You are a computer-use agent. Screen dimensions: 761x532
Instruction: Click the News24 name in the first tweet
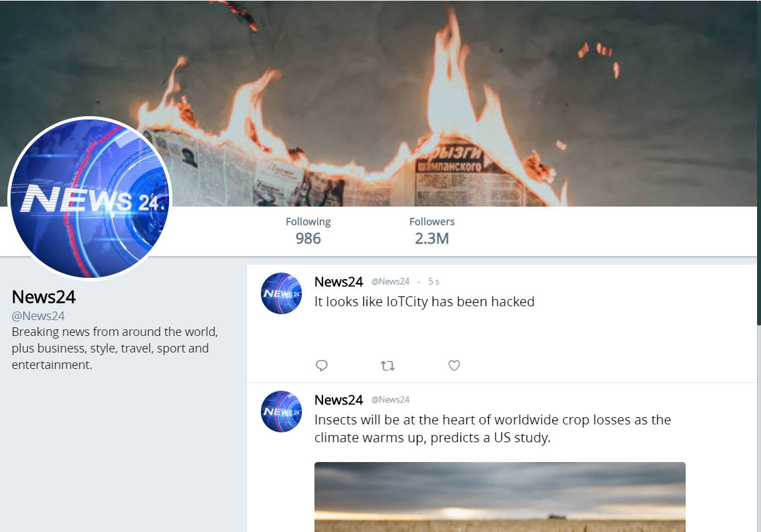[339, 282]
